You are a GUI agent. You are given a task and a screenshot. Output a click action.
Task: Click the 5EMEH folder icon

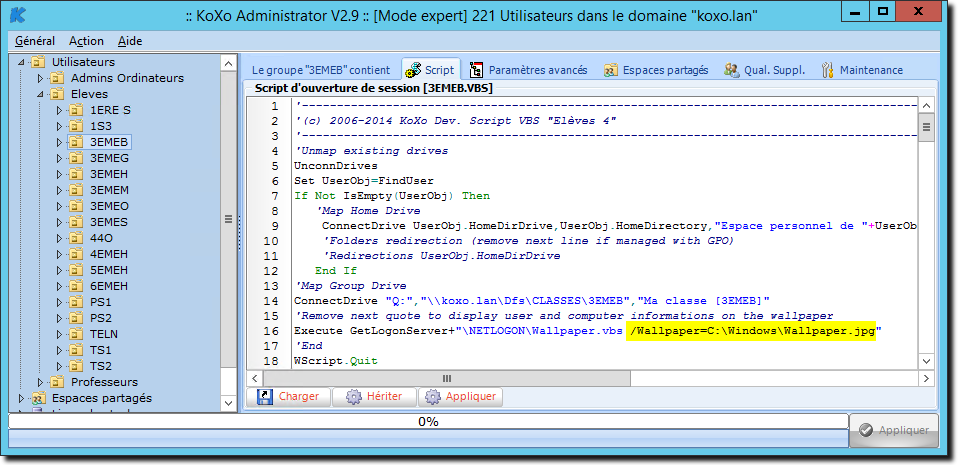click(76, 270)
